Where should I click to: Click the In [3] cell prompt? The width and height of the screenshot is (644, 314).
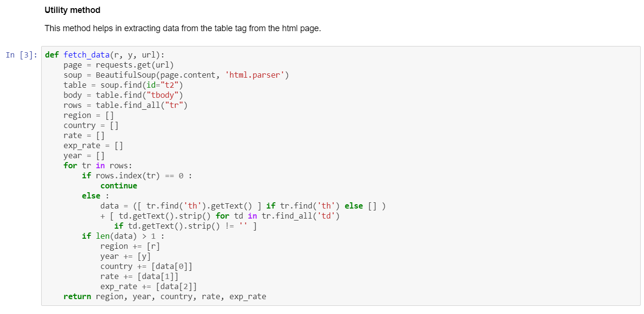22,55
